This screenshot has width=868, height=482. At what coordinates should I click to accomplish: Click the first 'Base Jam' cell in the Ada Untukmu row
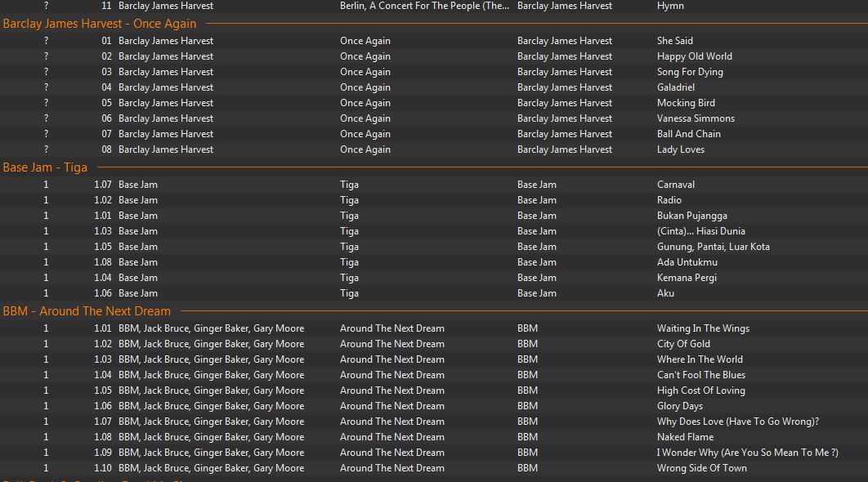138,262
